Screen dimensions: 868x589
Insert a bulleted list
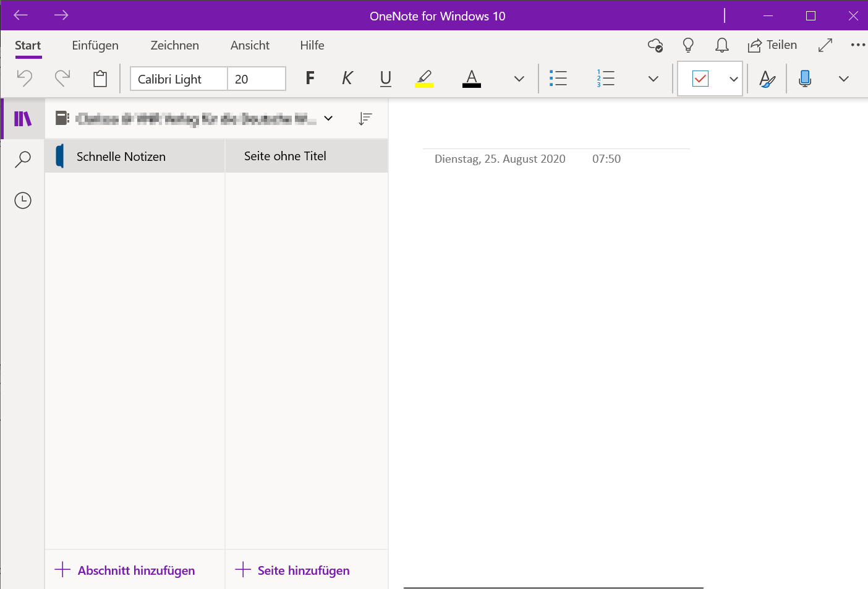coord(558,78)
